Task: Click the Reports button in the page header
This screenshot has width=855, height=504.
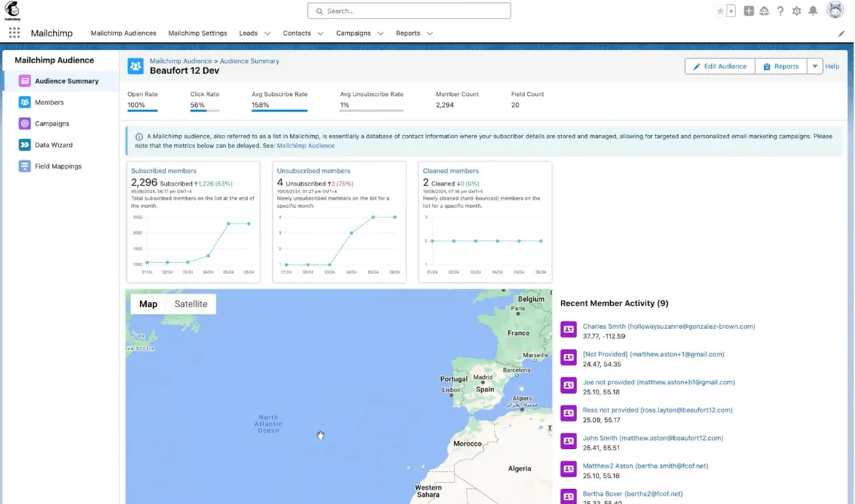Action: 781,66
